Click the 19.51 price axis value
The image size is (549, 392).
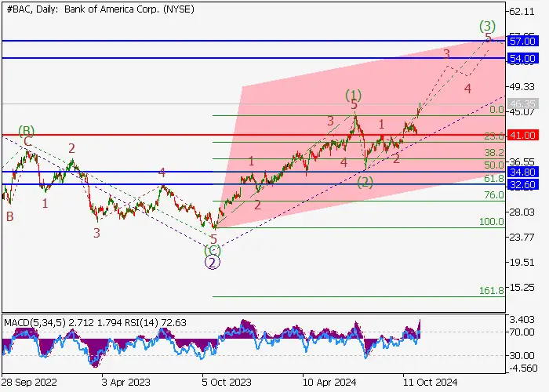click(x=522, y=263)
